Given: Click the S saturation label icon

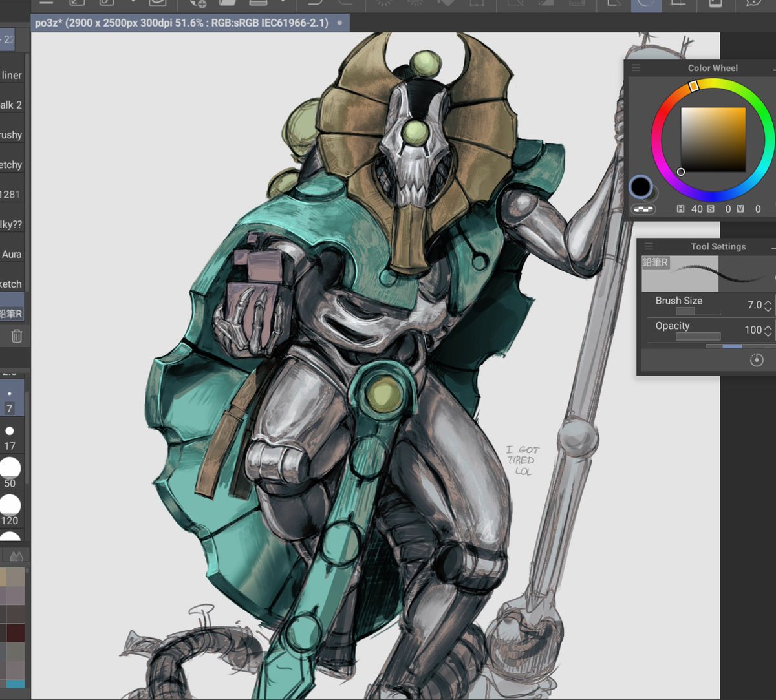Looking at the screenshot, I should click(x=710, y=209).
